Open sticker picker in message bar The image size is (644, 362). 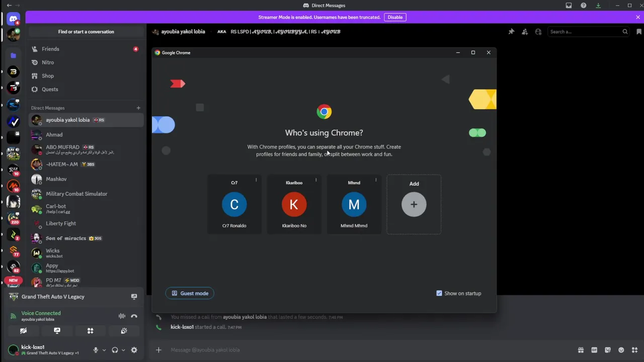point(608,350)
